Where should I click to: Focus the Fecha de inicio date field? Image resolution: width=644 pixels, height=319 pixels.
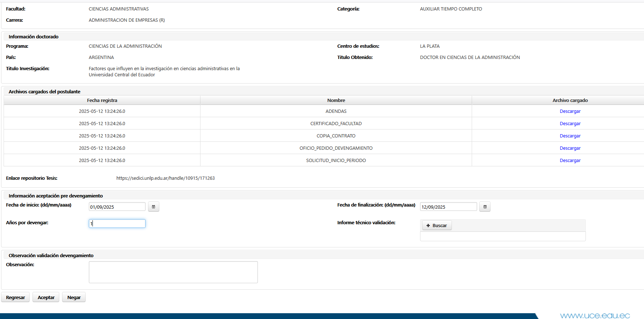click(x=117, y=207)
